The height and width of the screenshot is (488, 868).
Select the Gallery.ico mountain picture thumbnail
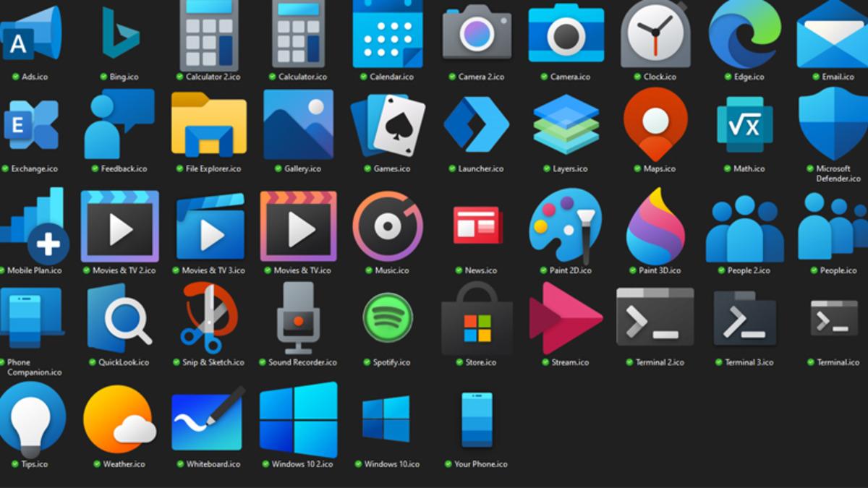click(298, 124)
